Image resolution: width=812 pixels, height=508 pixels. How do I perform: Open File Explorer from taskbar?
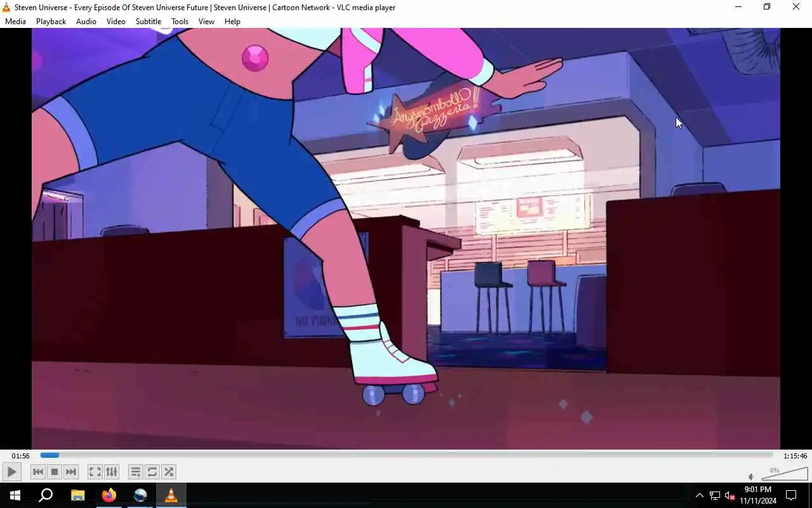[x=77, y=495]
